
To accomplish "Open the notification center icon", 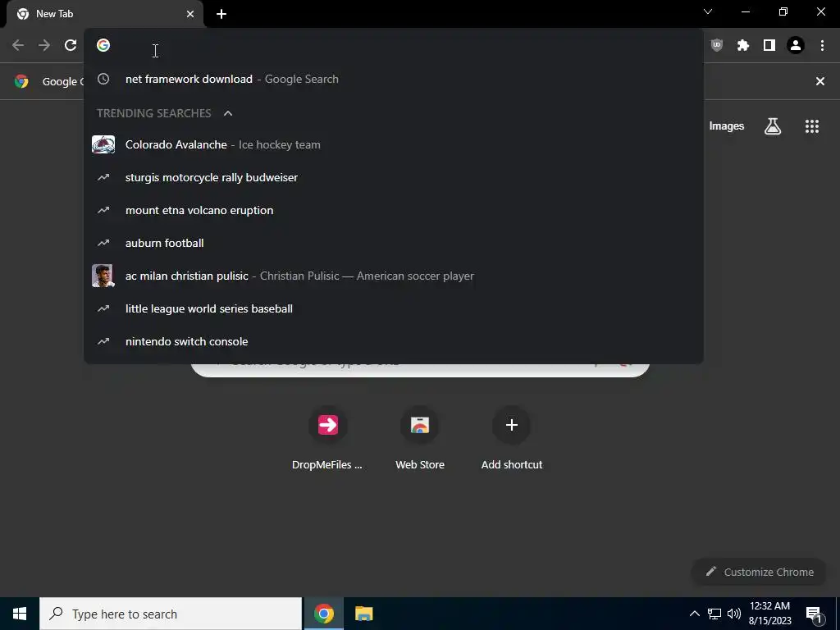I will click(815, 614).
